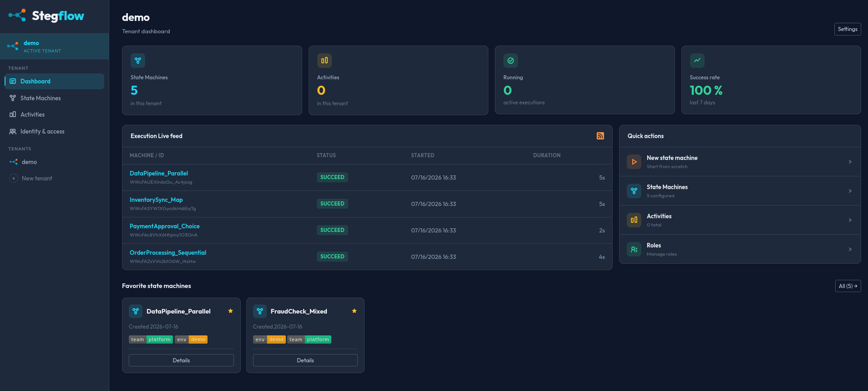Viewport: 868px width, 391px height.
Task: Click the 100 % success rate value
Action: pyautogui.click(x=706, y=90)
